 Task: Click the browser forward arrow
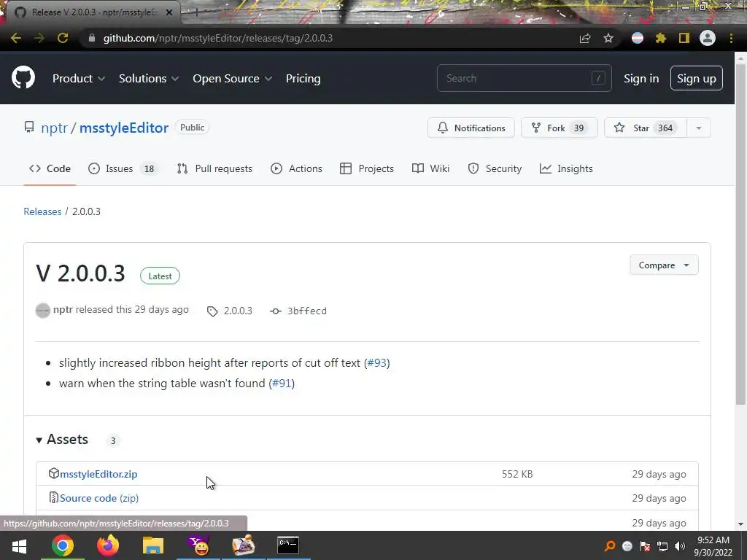click(x=39, y=38)
